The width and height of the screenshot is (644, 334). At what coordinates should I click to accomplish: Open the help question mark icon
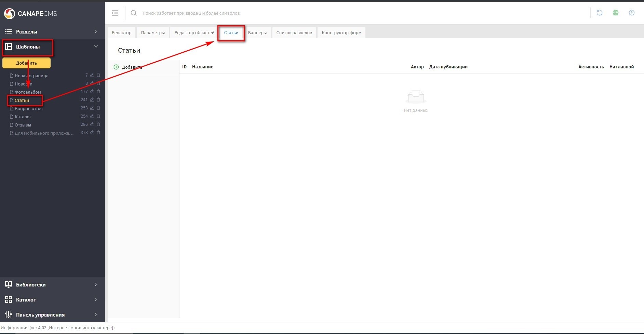click(631, 13)
